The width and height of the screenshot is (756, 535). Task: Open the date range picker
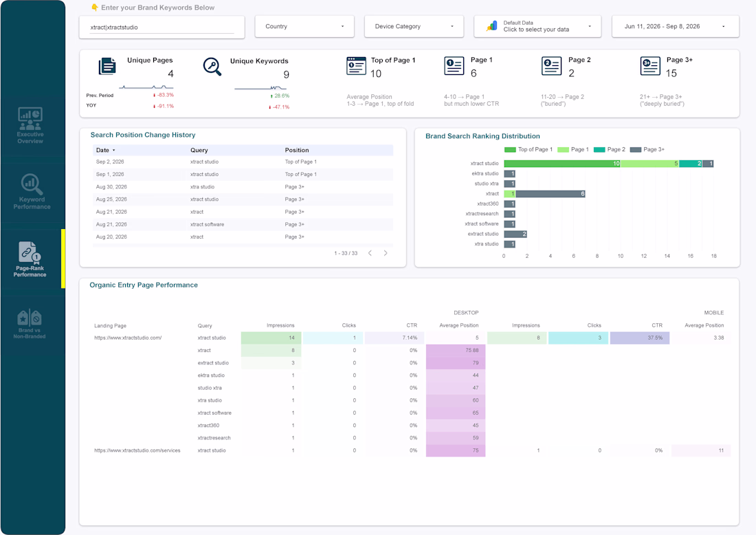click(x=675, y=27)
